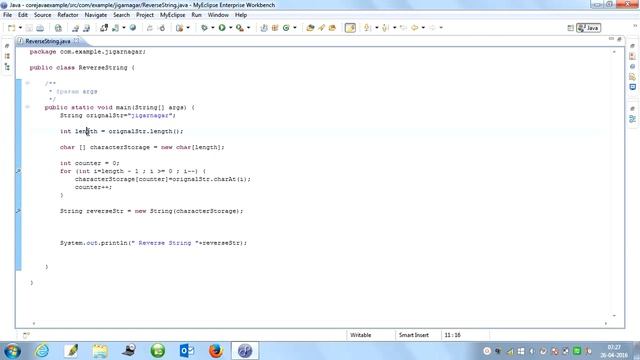Screen dimensions: 640x360
Task: Open the Next Annotation dropdown arrow
Action: tap(376, 28)
